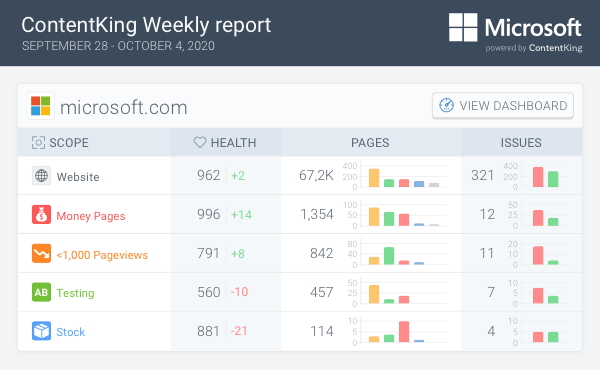Click the powered by ContentKing text
Screen dimensions: 600x370
pos(534,48)
